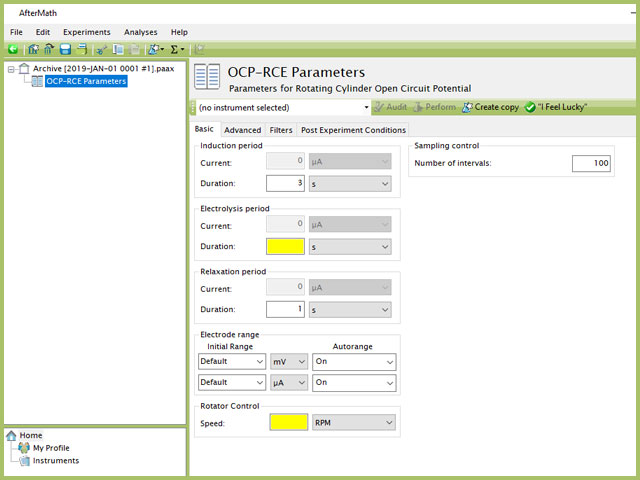This screenshot has width=640, height=480.
Task: Click the Instruments icon
Action: pyautogui.click(x=24, y=460)
